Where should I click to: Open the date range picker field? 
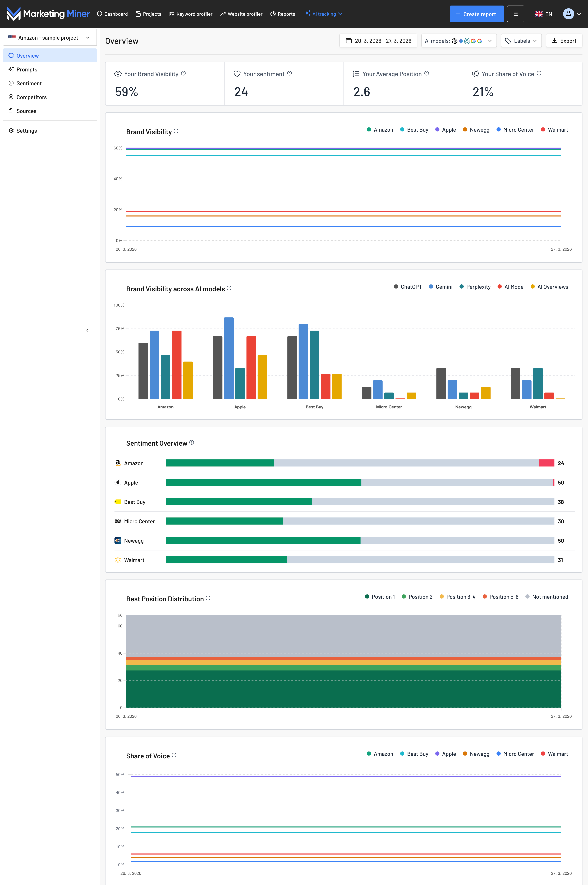pyautogui.click(x=378, y=41)
